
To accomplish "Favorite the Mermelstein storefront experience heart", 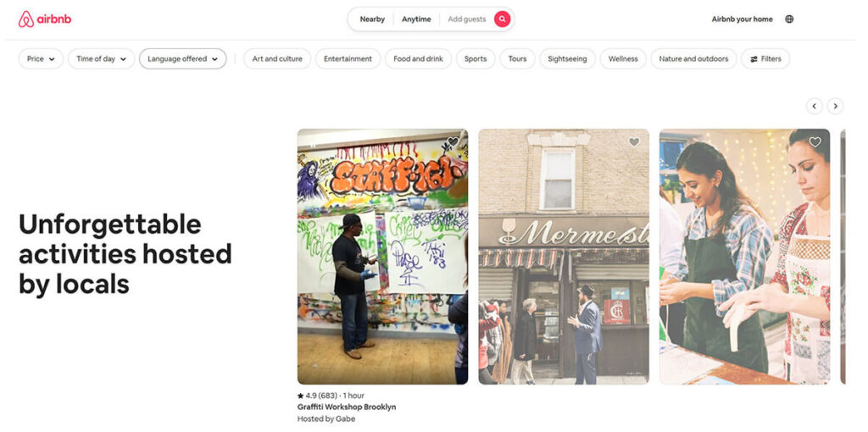I will pos(634,142).
